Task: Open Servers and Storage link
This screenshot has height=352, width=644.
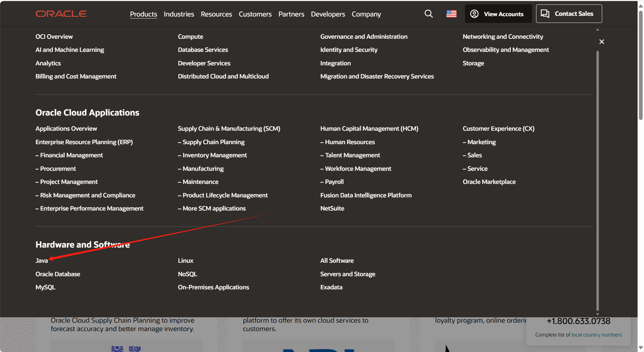Action: (348, 274)
